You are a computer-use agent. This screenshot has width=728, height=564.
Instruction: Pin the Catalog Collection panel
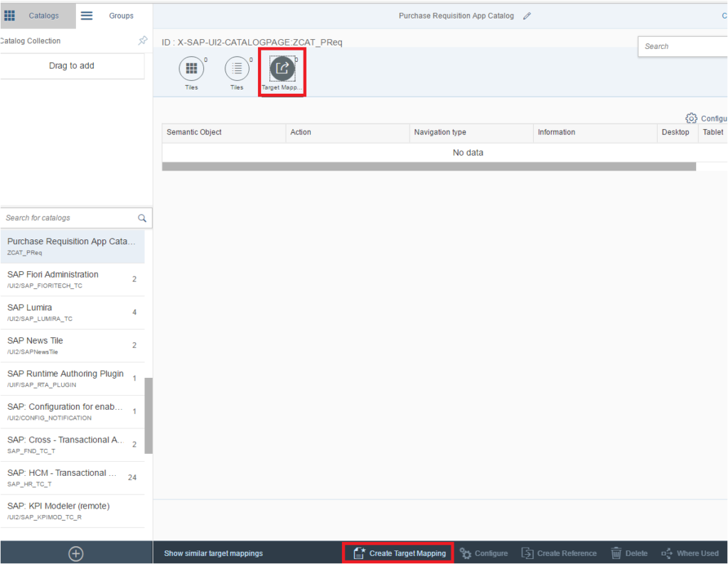(x=142, y=40)
